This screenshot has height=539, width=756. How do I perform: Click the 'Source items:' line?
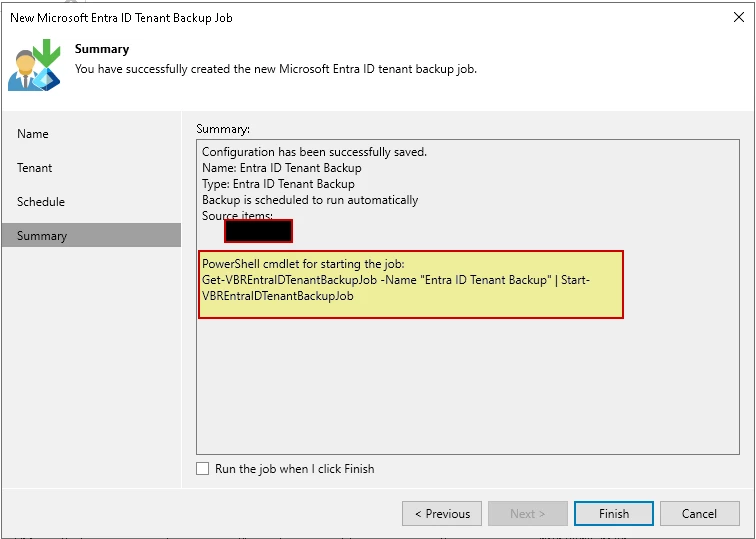(237, 216)
